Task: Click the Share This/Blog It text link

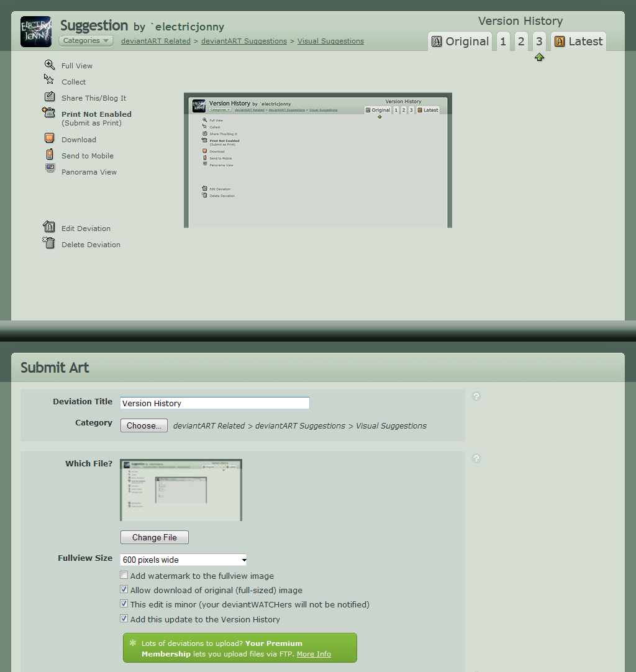Action: tap(94, 98)
